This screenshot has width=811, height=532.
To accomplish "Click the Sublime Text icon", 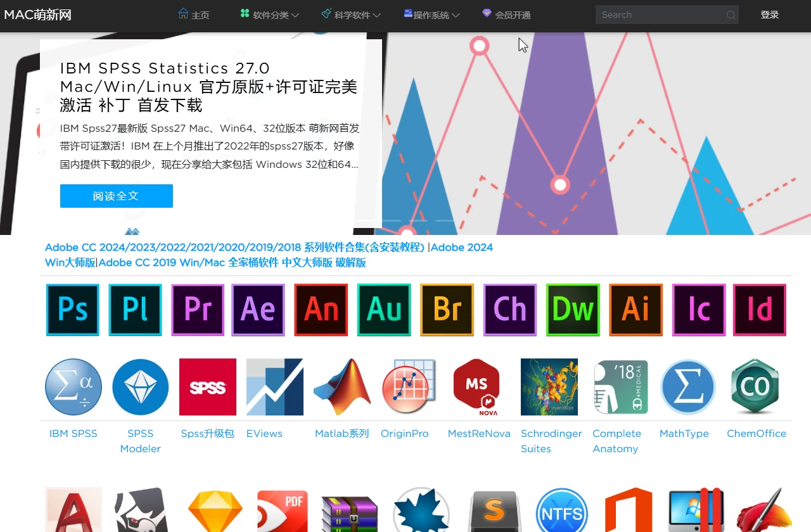I will pos(494,510).
